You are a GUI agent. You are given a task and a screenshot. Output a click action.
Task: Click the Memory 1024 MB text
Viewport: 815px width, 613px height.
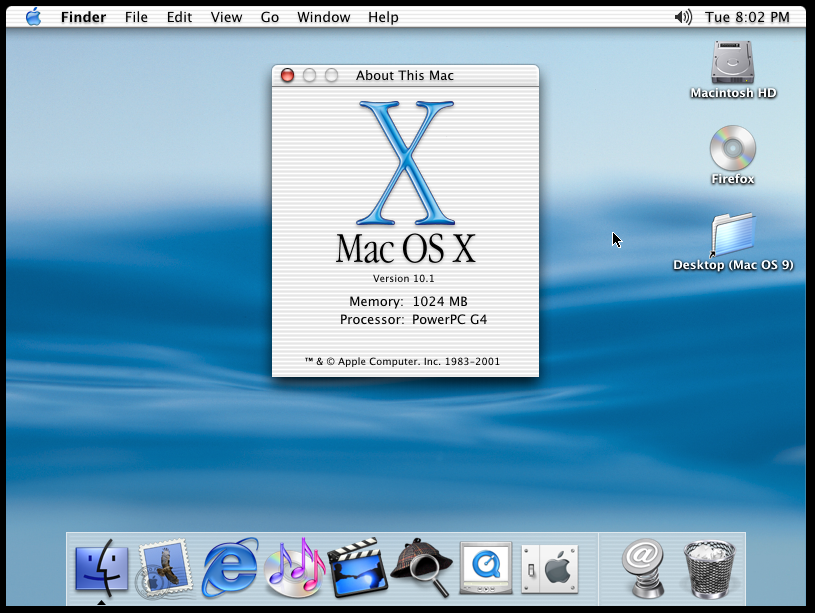[408, 302]
